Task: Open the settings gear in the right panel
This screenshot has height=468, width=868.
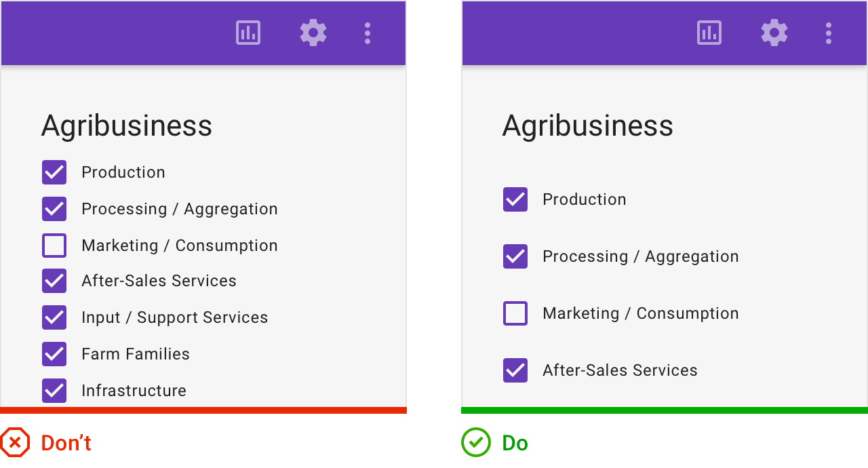Action: pos(774,33)
